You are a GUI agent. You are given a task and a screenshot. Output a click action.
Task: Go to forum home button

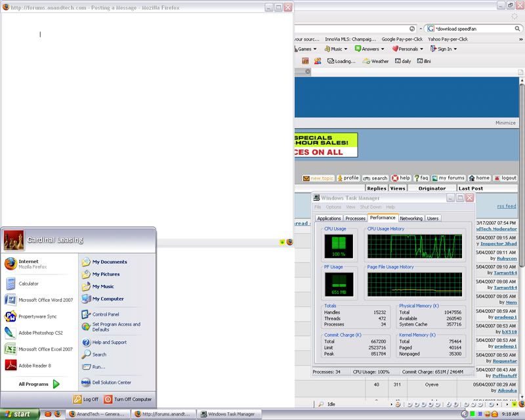coord(479,178)
